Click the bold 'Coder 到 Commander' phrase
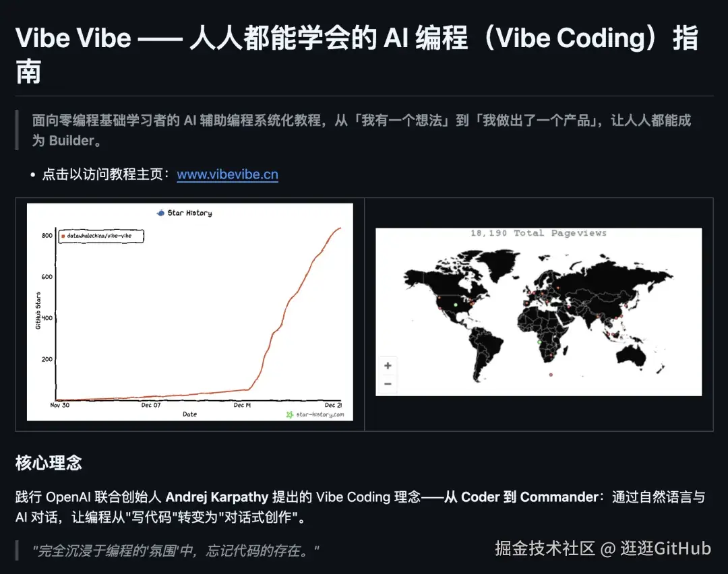The image size is (728, 574). (530, 497)
